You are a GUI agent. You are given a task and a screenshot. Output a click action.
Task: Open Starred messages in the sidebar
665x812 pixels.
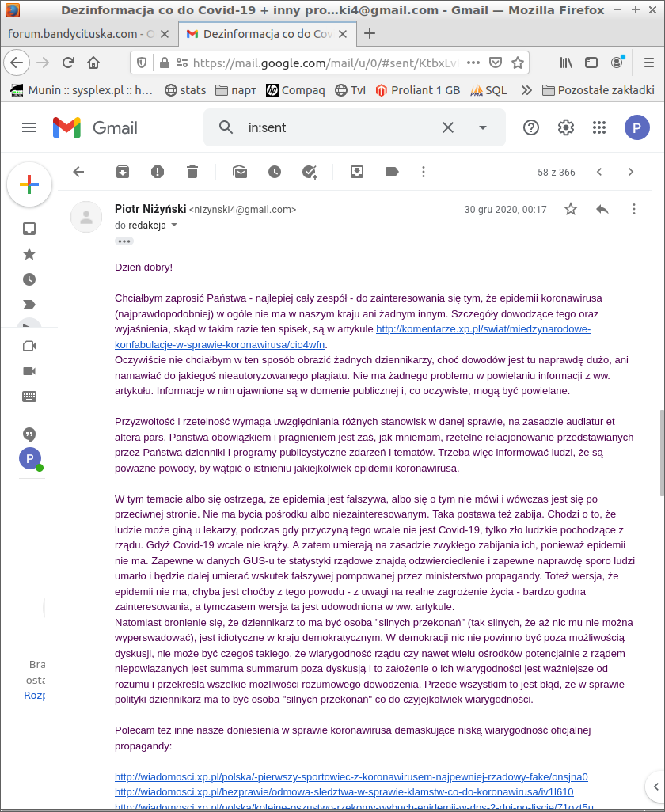[29, 254]
